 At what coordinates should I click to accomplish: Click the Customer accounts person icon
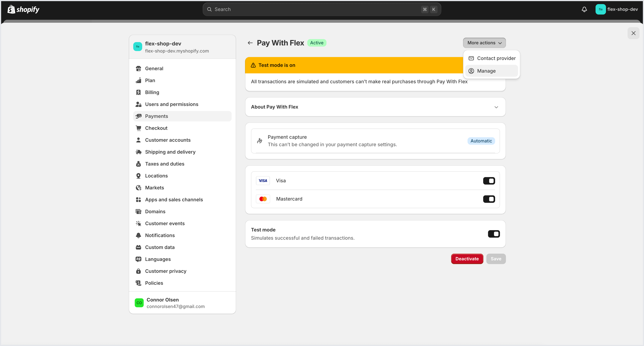[138, 140]
